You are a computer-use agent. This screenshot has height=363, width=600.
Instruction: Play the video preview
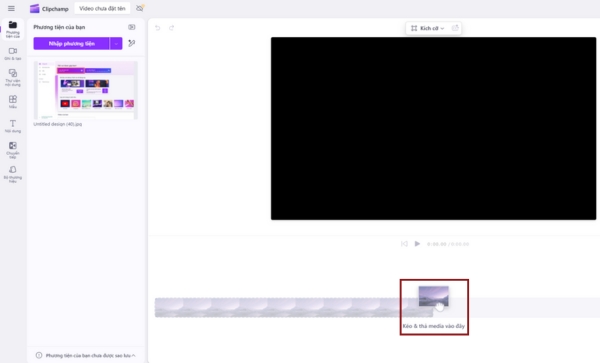click(417, 244)
